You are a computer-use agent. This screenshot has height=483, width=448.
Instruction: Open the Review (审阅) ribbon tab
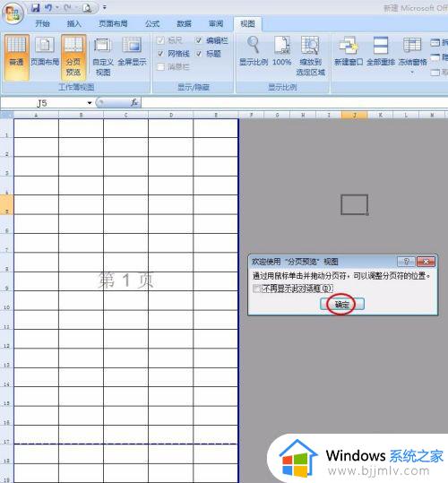[216, 23]
